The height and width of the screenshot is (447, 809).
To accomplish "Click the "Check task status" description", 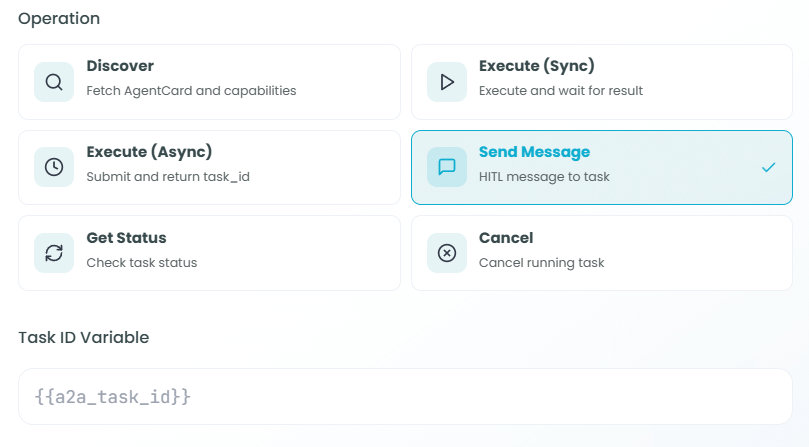I will tap(142, 263).
